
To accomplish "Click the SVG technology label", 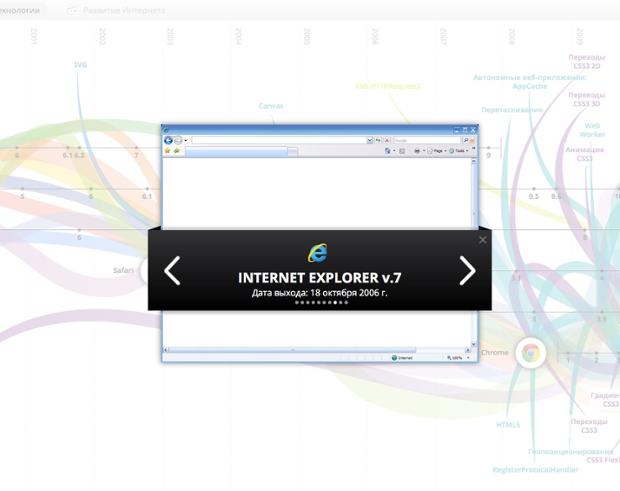I will click(x=80, y=64).
